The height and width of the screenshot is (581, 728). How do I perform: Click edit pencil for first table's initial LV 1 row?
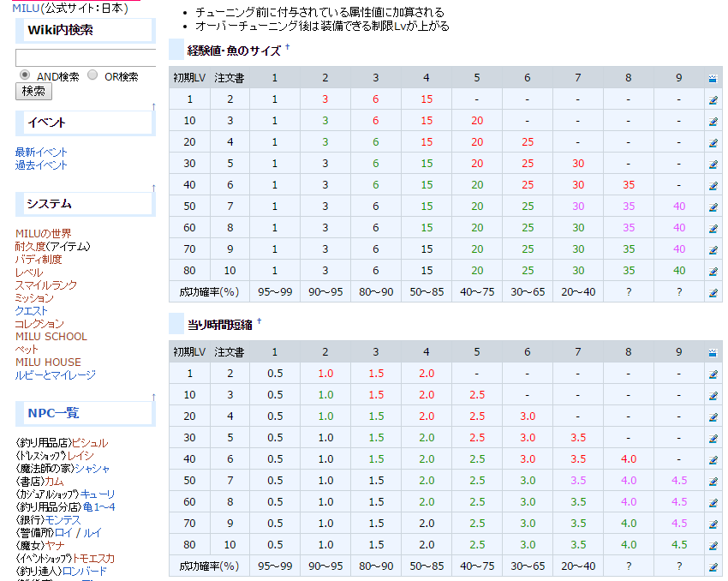pos(713,99)
